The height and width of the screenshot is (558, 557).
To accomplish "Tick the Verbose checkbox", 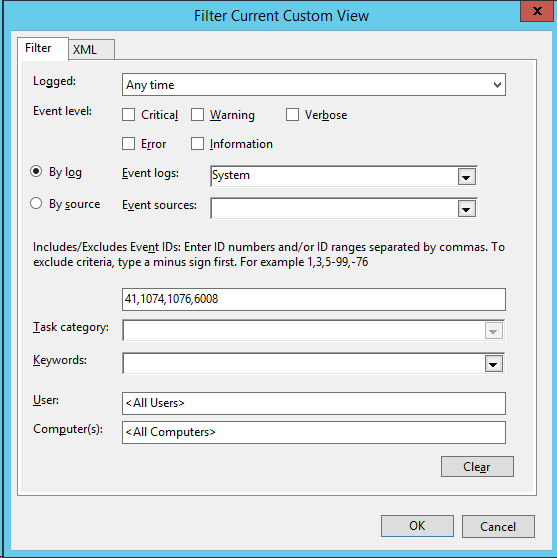I will click(x=292, y=115).
